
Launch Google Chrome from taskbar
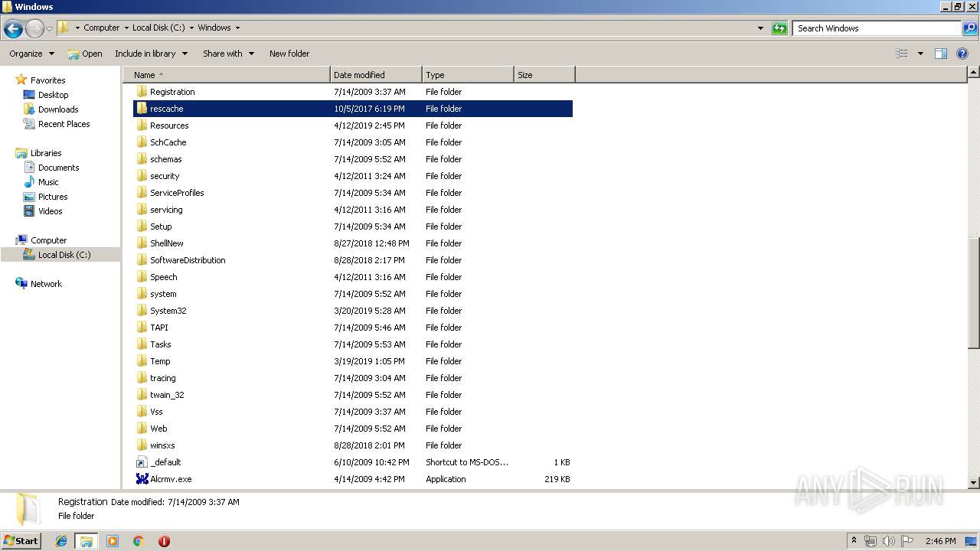(x=138, y=541)
